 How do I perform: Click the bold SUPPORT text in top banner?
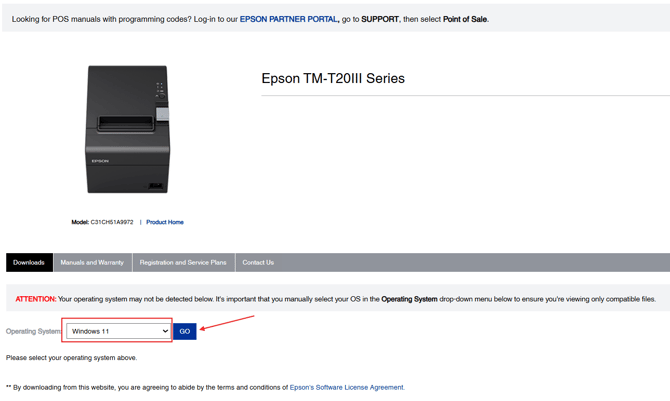pos(378,19)
